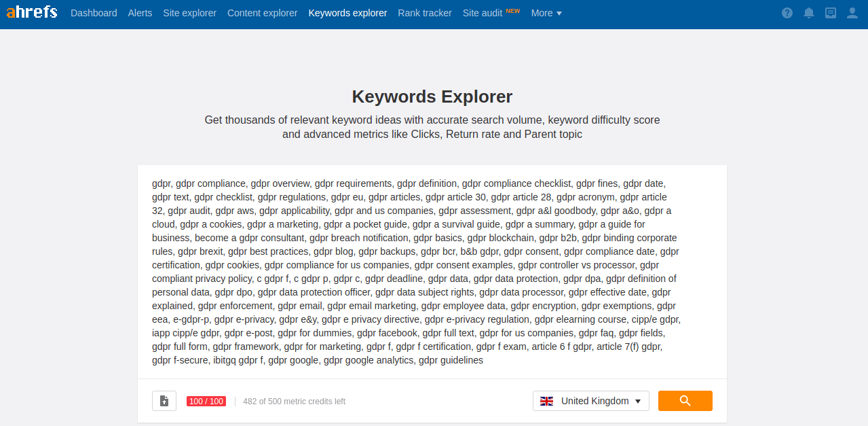Click the NEW badge by Site audit

coord(513,10)
